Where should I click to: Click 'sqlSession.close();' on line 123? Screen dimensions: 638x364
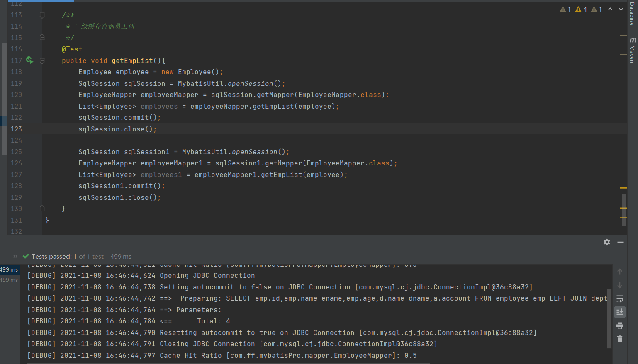(118, 129)
